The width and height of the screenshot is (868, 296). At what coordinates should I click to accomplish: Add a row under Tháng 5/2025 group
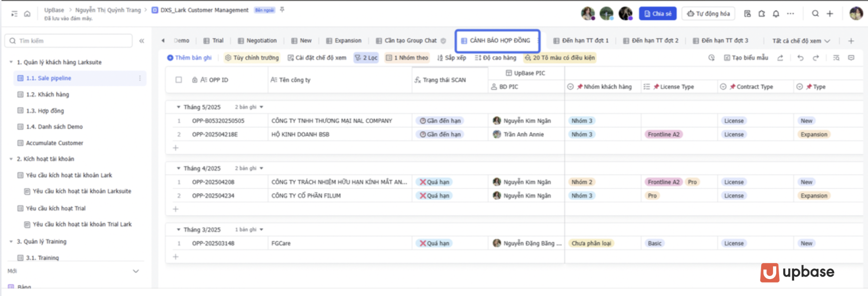tap(175, 148)
